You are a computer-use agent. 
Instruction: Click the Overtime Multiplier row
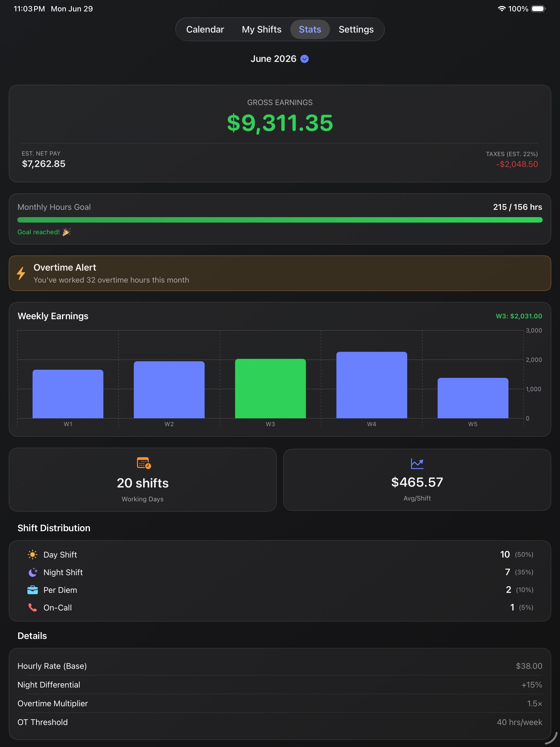pyautogui.click(x=280, y=704)
